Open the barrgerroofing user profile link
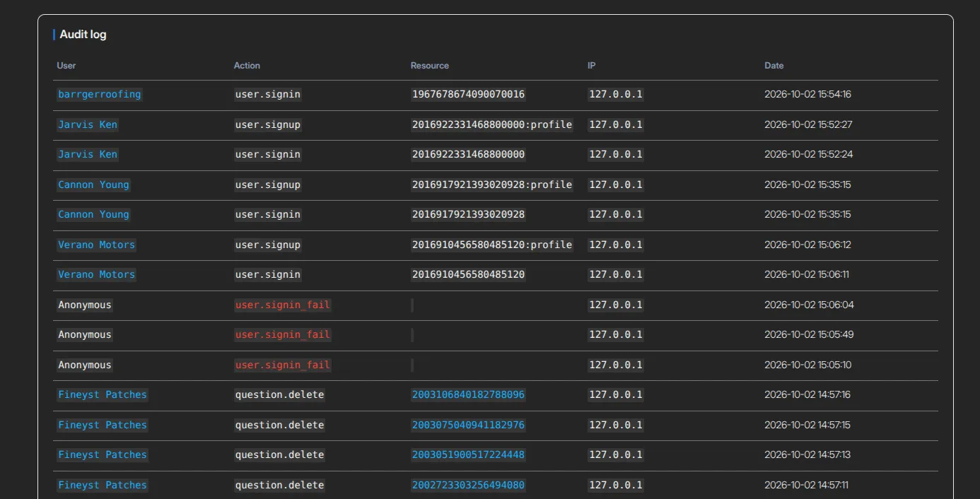Screen dimensions: 980x499 click(100, 94)
